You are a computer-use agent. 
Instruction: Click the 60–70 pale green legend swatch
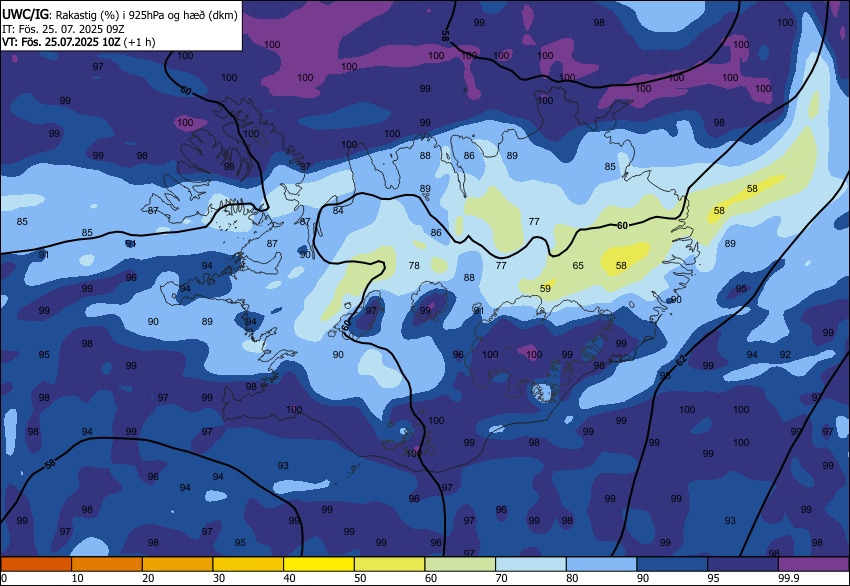460,564
